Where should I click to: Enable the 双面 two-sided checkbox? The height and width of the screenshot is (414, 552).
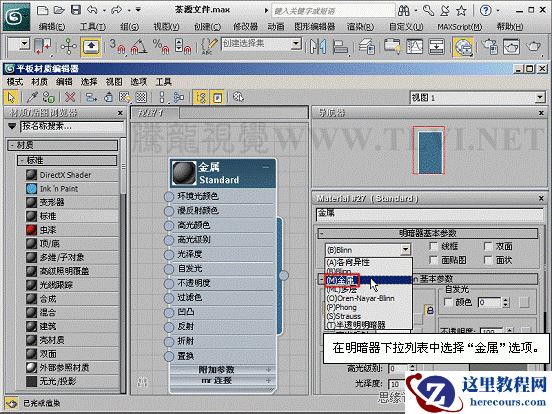pyautogui.click(x=488, y=246)
